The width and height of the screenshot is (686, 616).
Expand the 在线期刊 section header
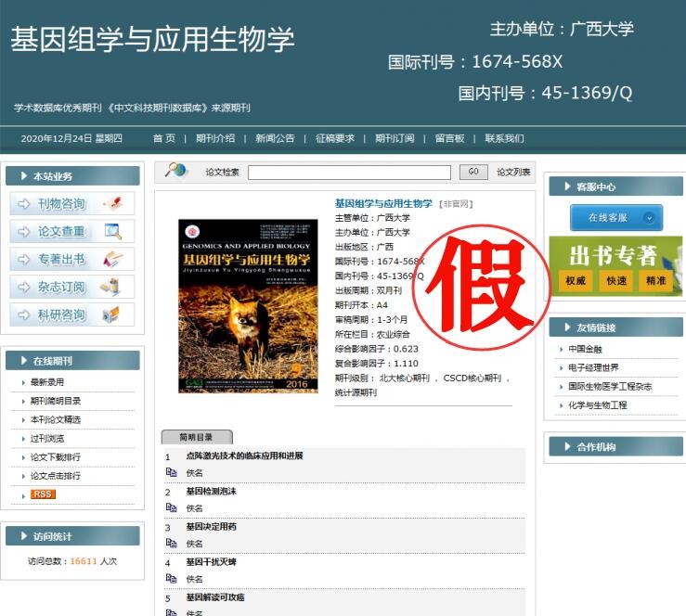tap(72, 361)
